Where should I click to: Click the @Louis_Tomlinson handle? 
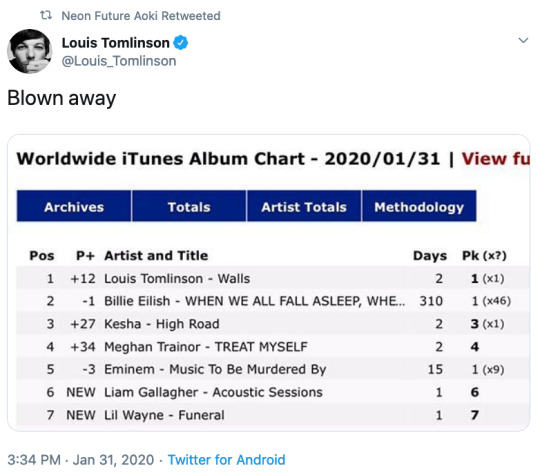pyautogui.click(x=119, y=61)
